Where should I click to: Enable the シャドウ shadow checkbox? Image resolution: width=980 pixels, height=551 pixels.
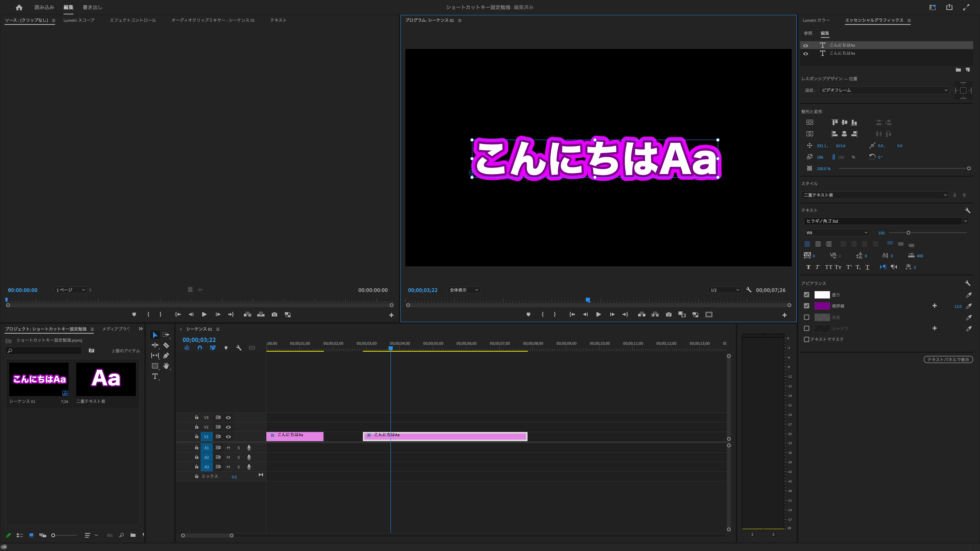pos(806,328)
